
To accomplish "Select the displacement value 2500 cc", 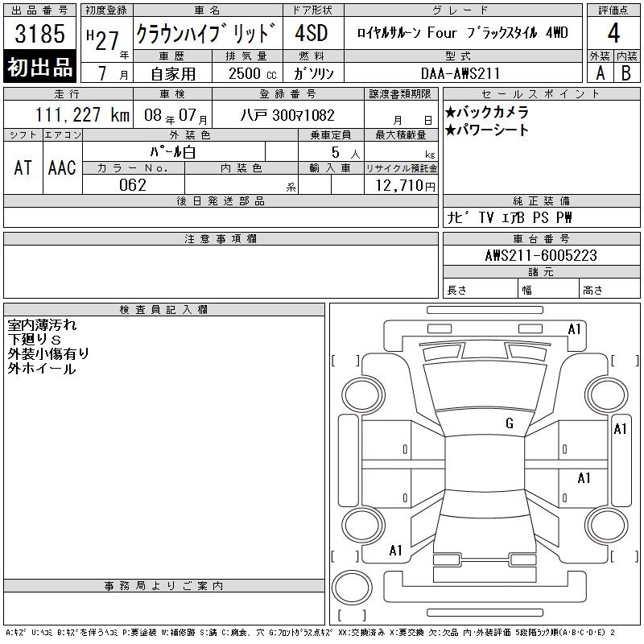I will click(252, 73).
